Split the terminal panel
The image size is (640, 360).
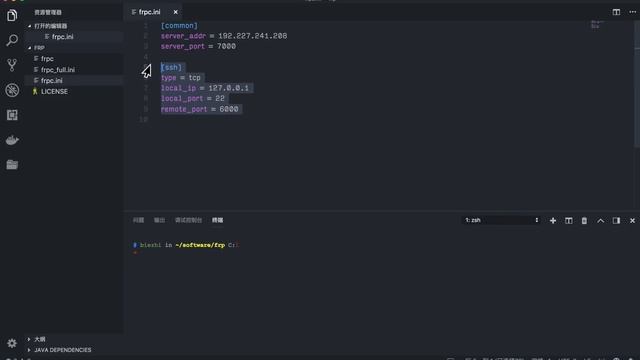pos(569,220)
